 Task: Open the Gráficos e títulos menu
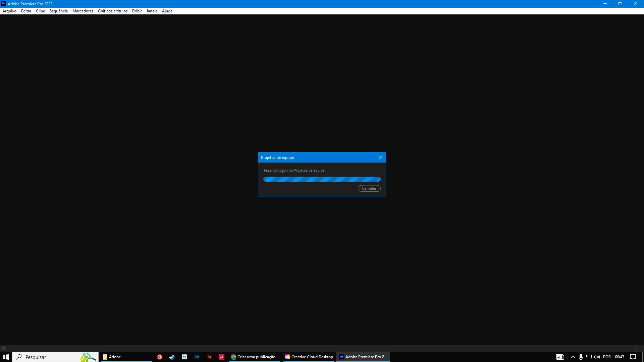click(112, 11)
